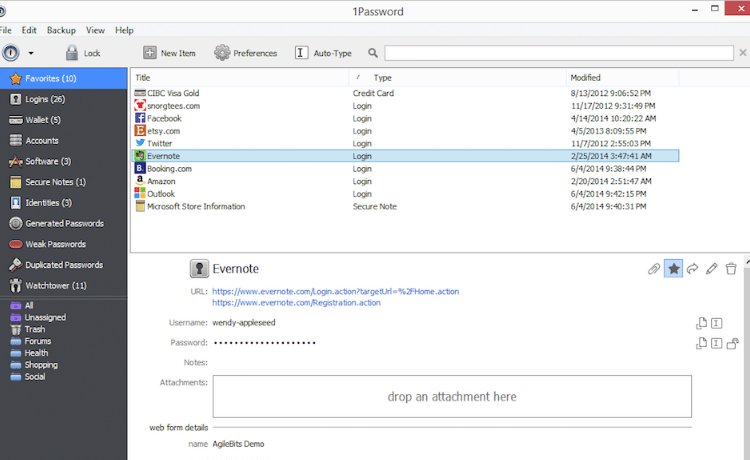Show Generated Passwords list

pyautogui.click(x=64, y=223)
